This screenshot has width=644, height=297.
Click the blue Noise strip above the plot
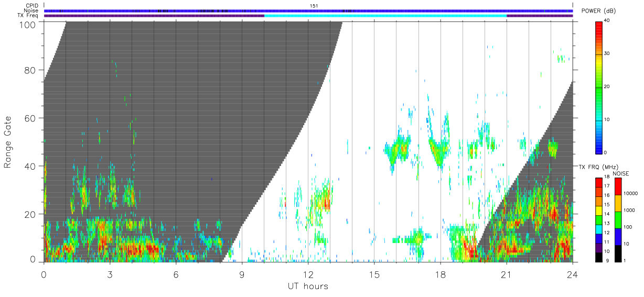(x=308, y=10)
